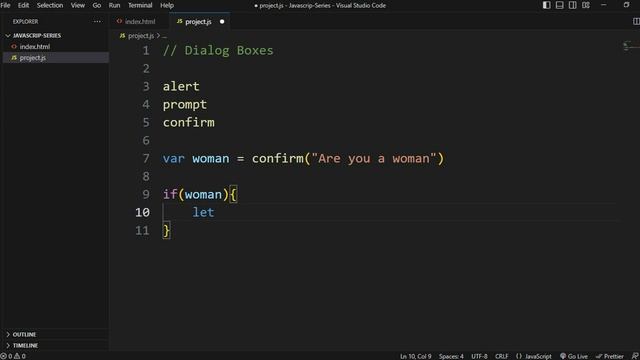Click line number 10 in the gutter
Screen dimensions: 640x360
tap(142, 212)
